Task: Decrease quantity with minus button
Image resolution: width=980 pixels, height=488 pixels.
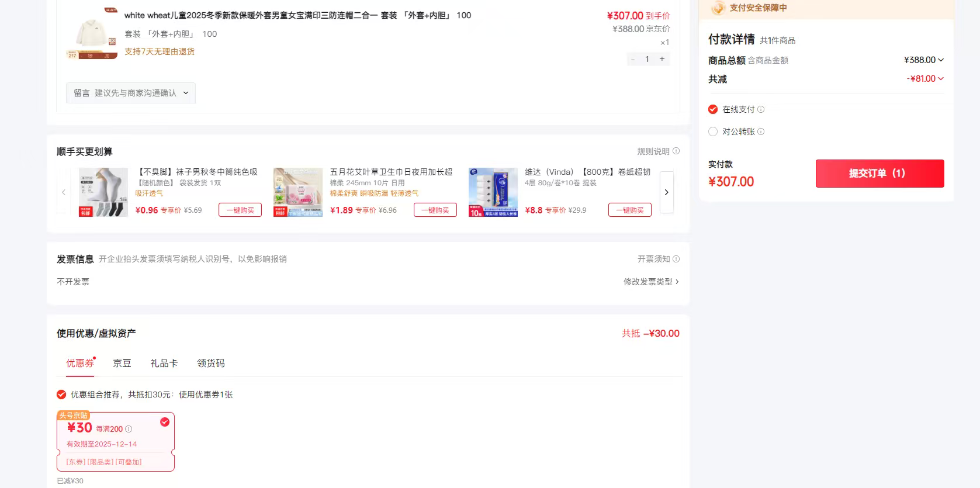Action: [633, 59]
